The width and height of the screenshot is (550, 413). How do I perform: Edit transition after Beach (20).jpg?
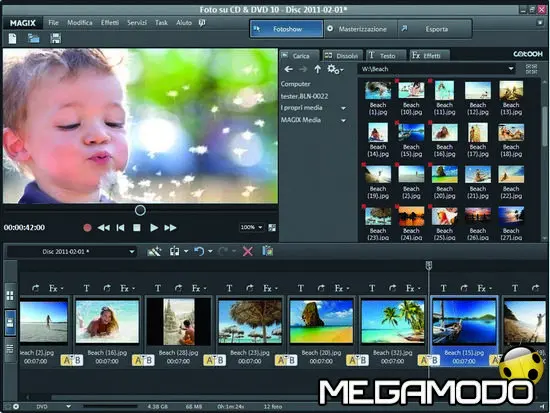coord(357,360)
